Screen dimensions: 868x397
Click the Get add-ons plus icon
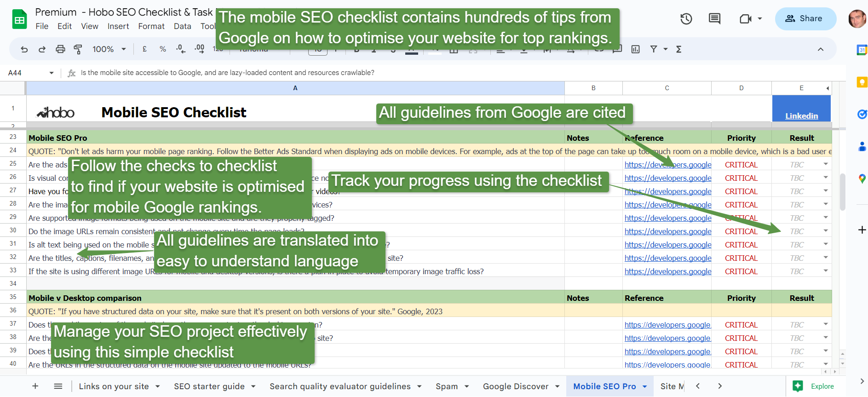tap(862, 230)
